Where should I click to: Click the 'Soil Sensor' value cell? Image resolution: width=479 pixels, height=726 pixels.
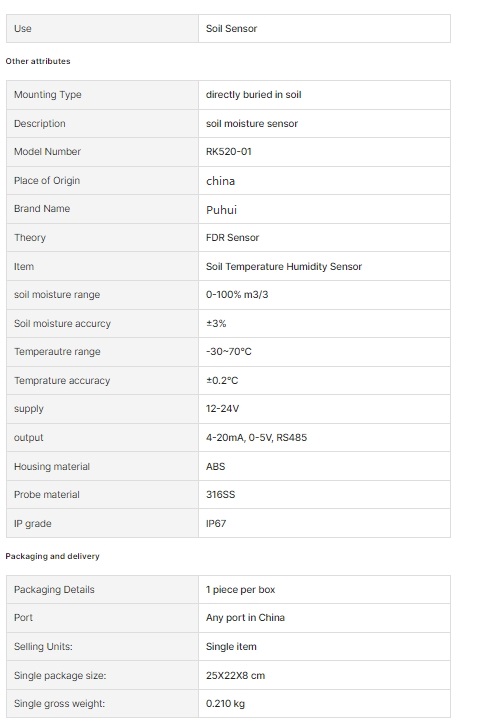[324, 29]
